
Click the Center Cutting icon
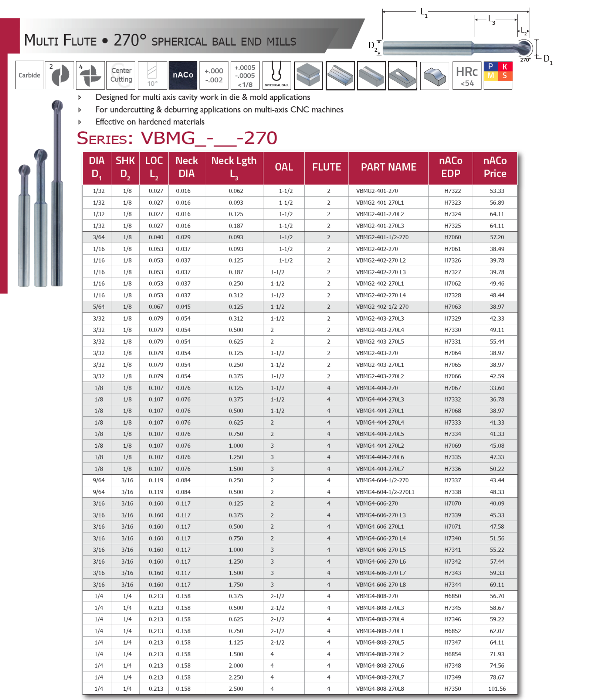(x=121, y=75)
